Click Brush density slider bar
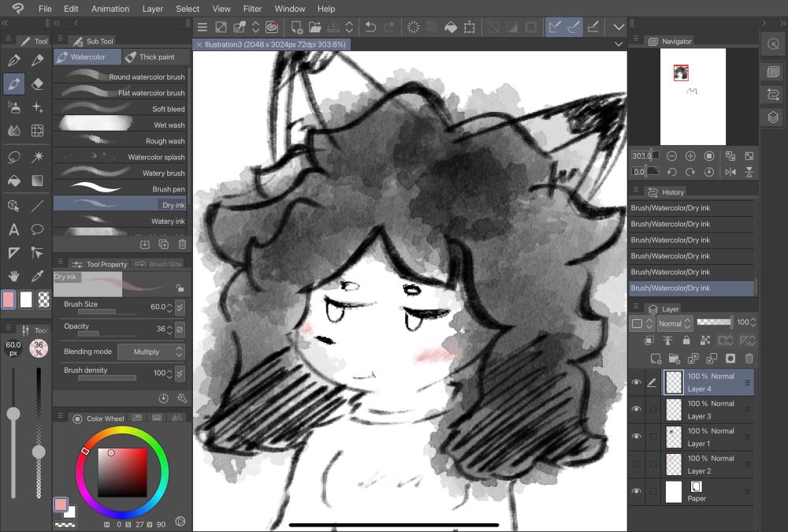This screenshot has width=788, height=532. (x=107, y=378)
